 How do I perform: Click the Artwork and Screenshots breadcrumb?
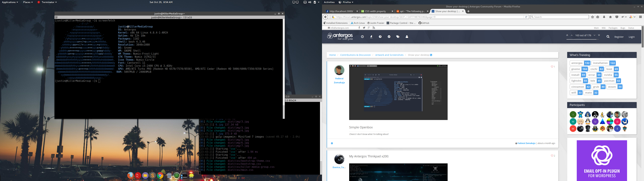389,55
